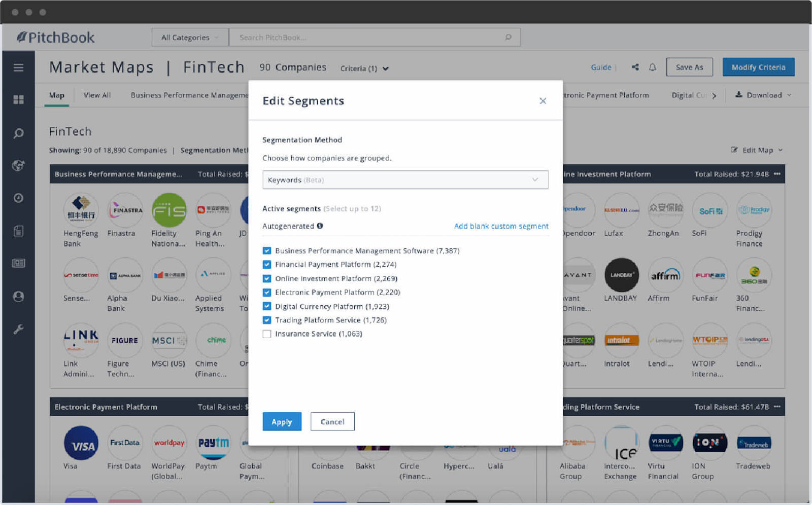
Task: Apply the segment changes
Action: 282,421
